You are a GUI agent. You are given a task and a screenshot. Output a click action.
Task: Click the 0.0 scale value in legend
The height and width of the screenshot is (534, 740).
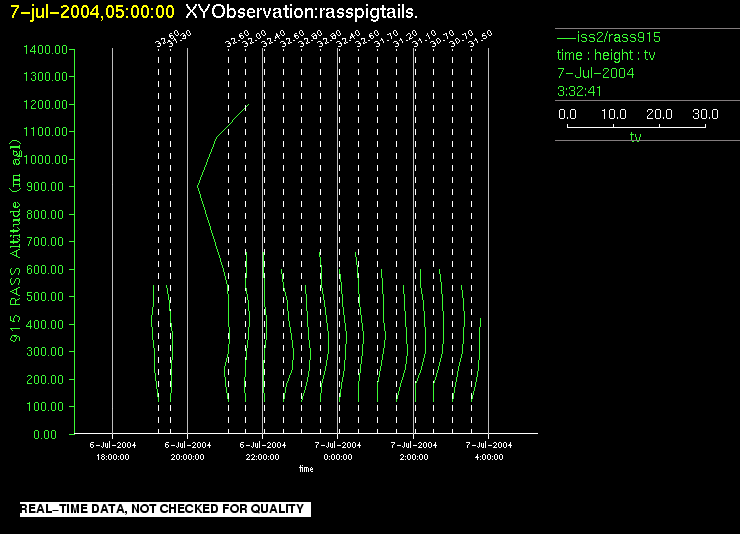[x=567, y=114]
